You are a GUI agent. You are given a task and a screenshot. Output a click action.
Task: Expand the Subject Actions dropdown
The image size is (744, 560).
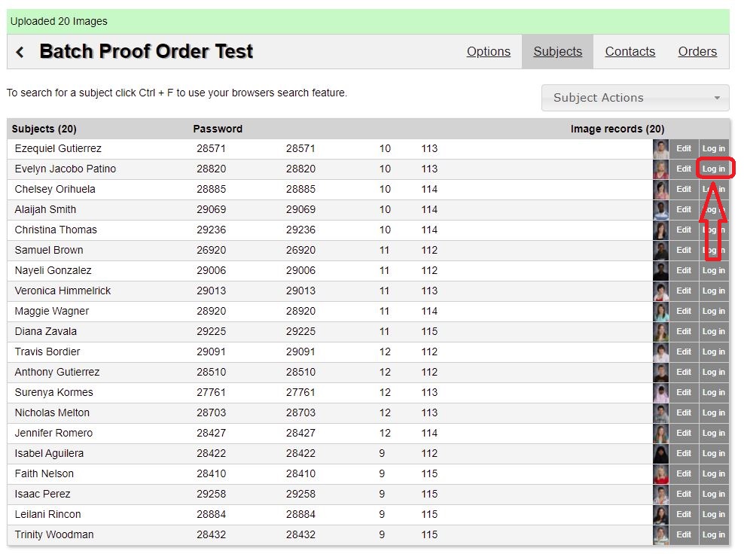click(635, 98)
